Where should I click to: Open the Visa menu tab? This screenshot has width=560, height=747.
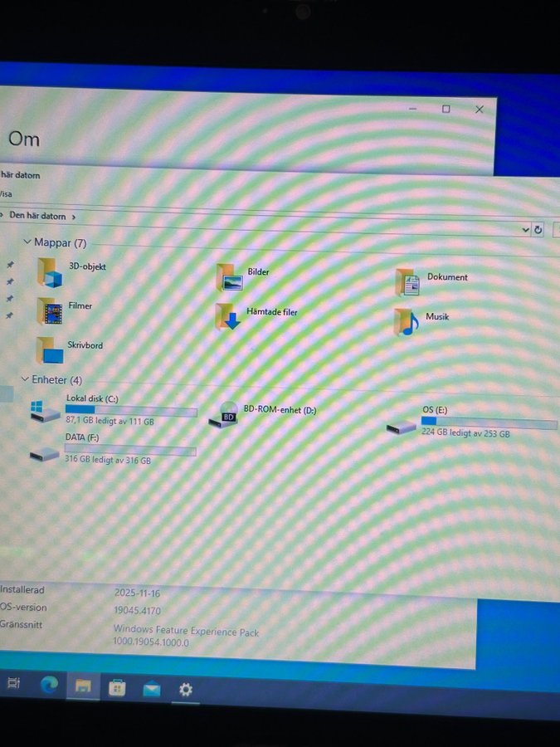[x=6, y=194]
